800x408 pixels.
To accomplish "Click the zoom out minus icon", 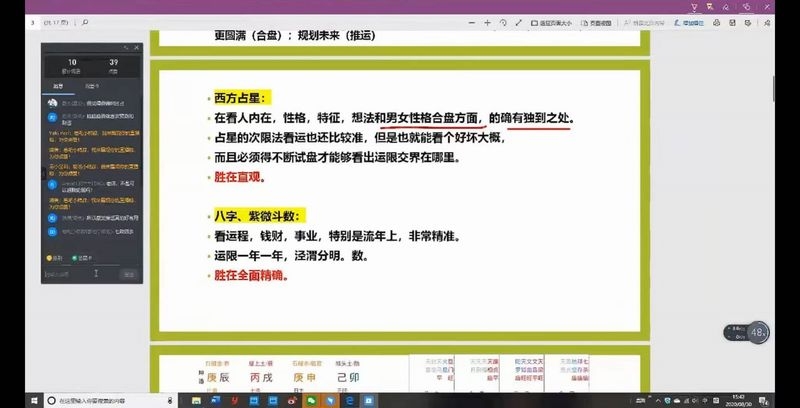I will [472, 23].
